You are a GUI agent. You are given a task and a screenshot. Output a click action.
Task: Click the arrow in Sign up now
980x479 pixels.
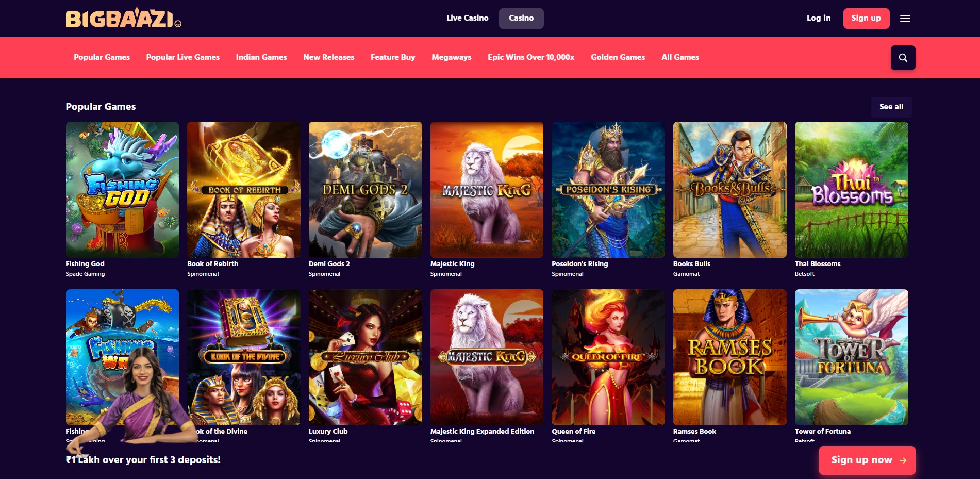point(903,460)
